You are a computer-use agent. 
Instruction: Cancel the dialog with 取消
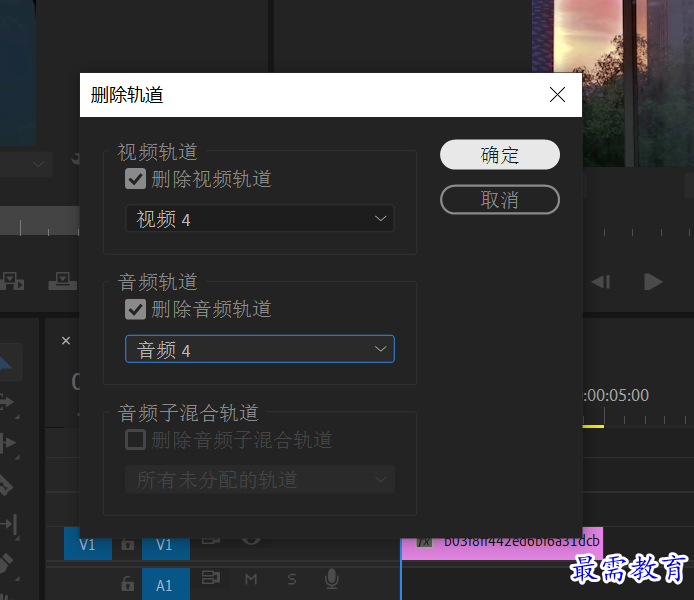(x=500, y=200)
